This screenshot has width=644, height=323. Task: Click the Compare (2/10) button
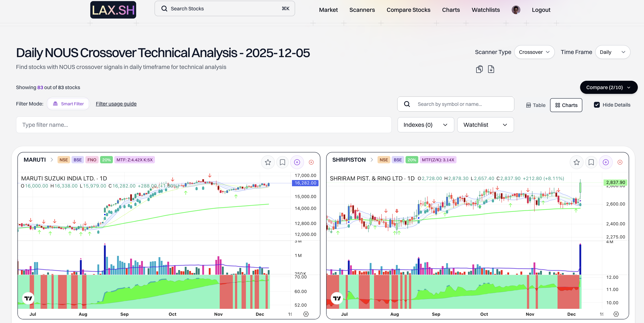[x=608, y=87]
